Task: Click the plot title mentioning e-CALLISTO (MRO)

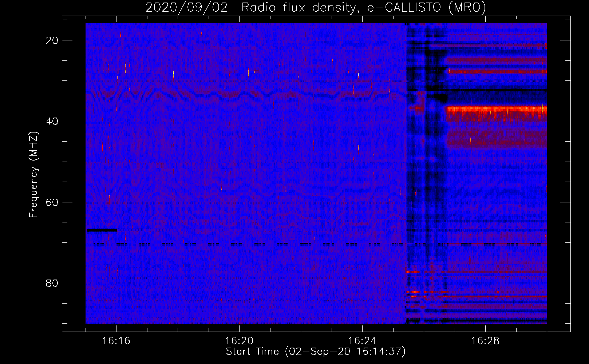Action: (316, 7)
